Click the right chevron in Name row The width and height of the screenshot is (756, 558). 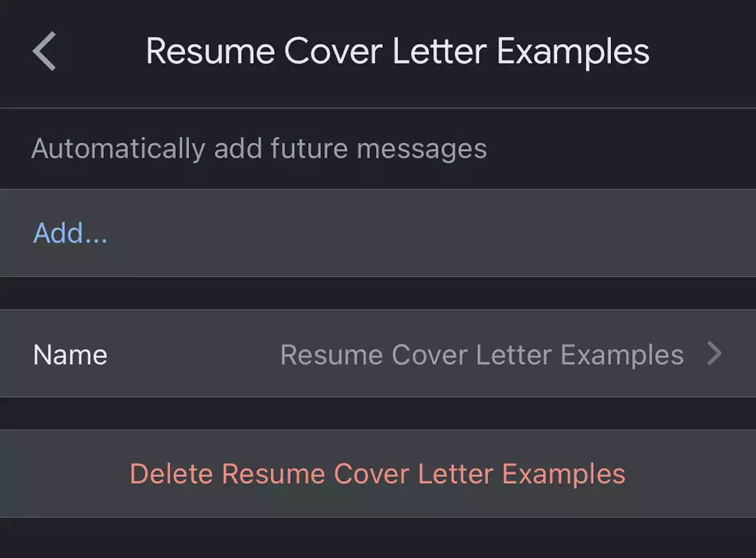[x=714, y=354]
